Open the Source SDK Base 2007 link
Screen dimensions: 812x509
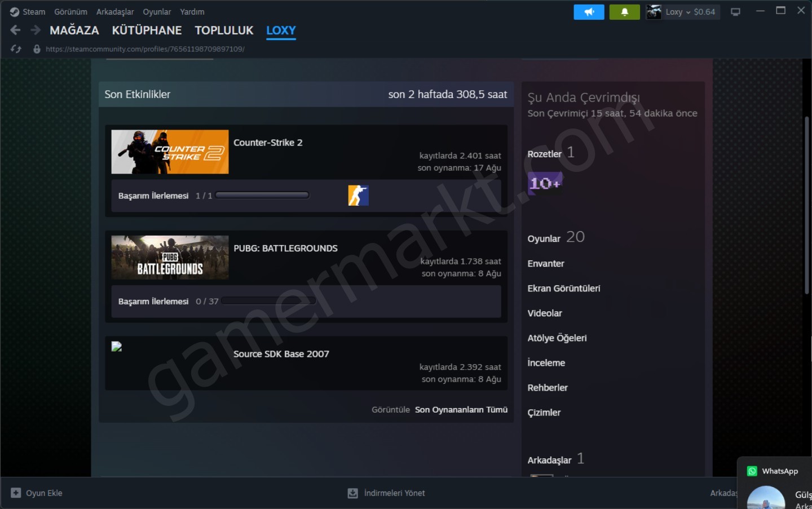click(281, 354)
